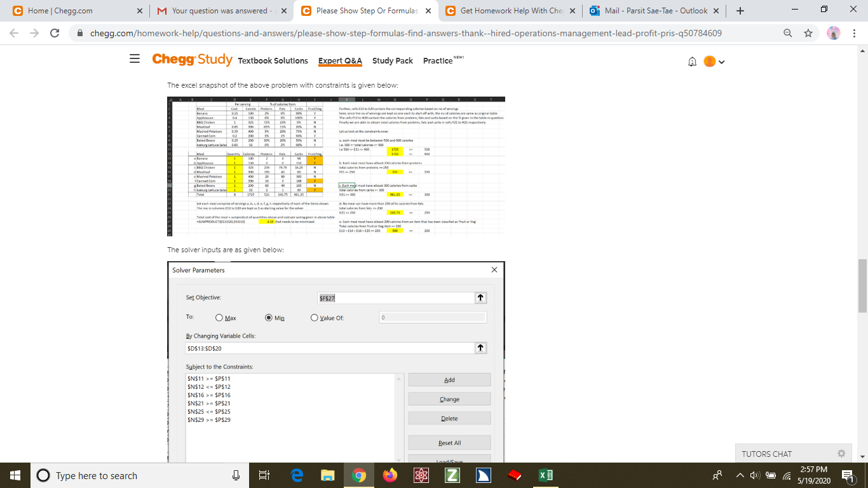The image size is (868, 488).
Task: Select the Max radio button
Action: pyautogui.click(x=219, y=318)
